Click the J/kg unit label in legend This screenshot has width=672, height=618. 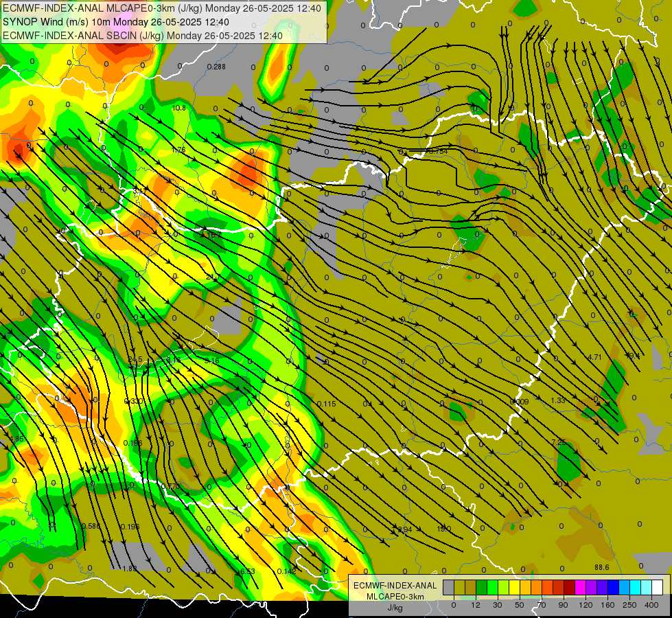point(395,608)
